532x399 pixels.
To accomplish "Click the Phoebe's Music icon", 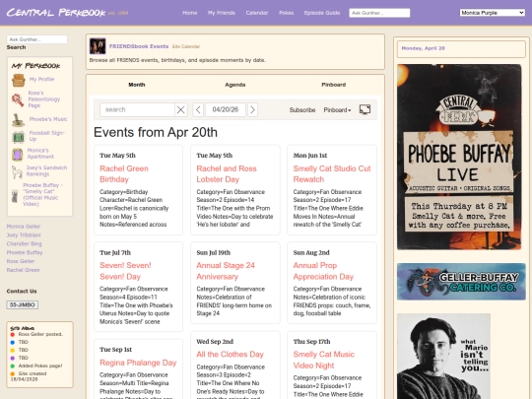I will 18,120.
